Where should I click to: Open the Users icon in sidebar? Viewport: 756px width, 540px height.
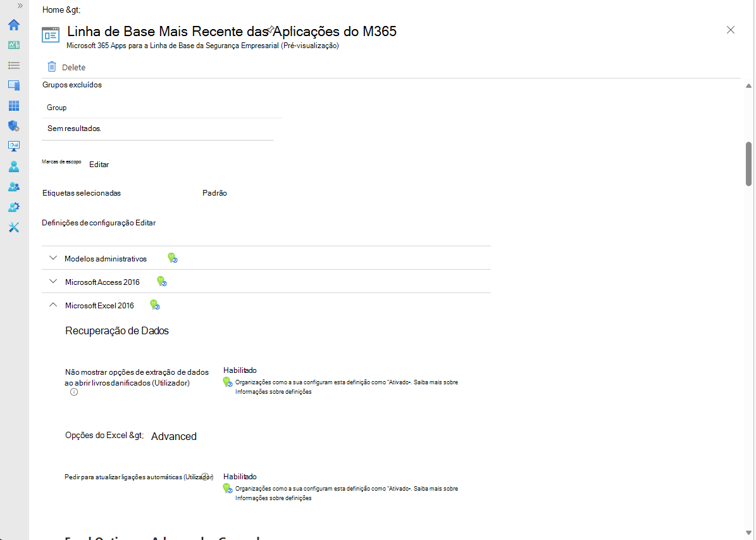(x=14, y=166)
